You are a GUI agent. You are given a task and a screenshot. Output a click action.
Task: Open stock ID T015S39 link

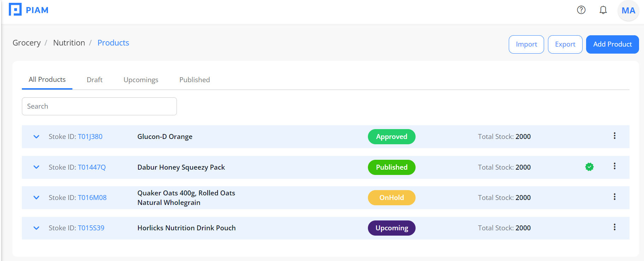91,228
